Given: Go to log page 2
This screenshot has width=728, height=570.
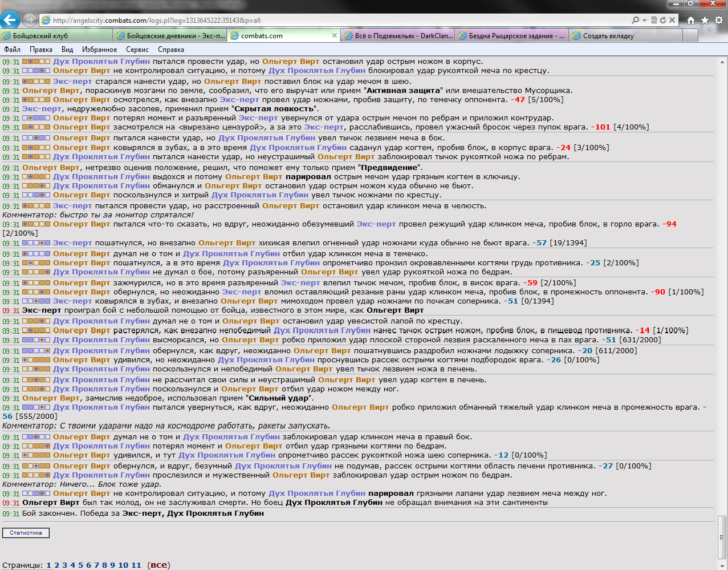Looking at the screenshot, I should [x=56, y=565].
